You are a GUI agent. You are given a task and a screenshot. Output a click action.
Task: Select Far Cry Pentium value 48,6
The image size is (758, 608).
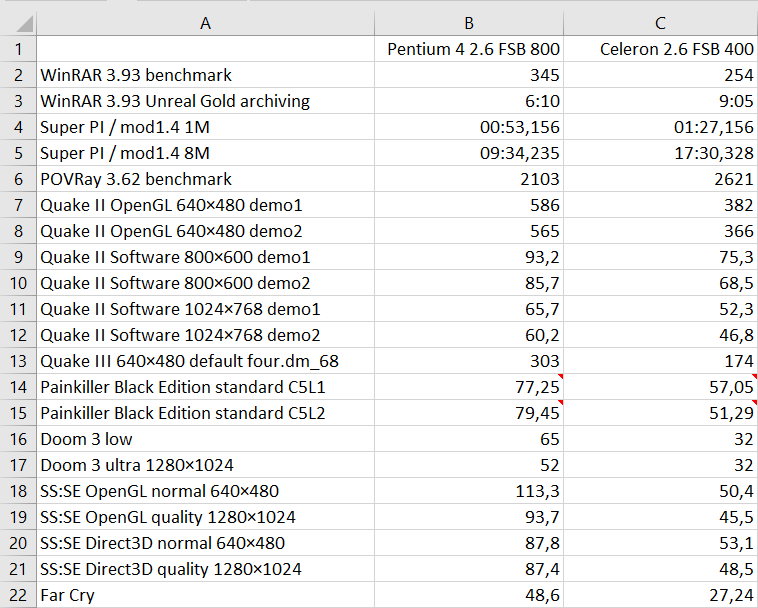pyautogui.click(x=469, y=595)
